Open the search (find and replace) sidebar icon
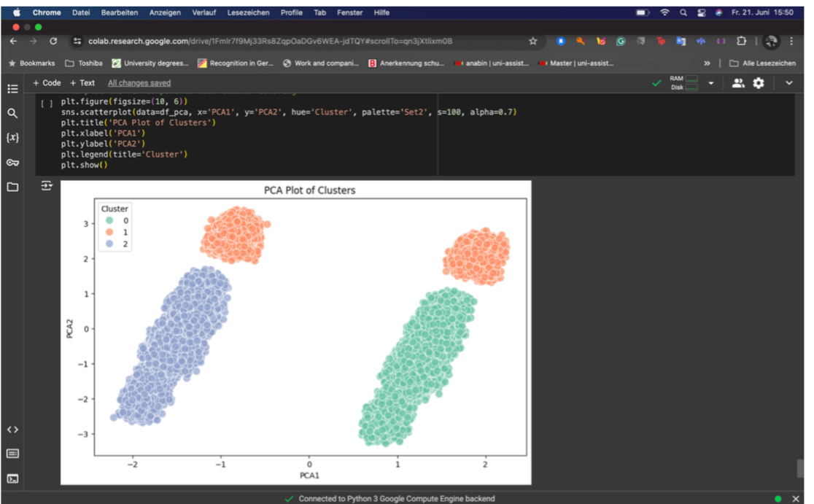Screen dimensions: 814x504 pos(12,113)
